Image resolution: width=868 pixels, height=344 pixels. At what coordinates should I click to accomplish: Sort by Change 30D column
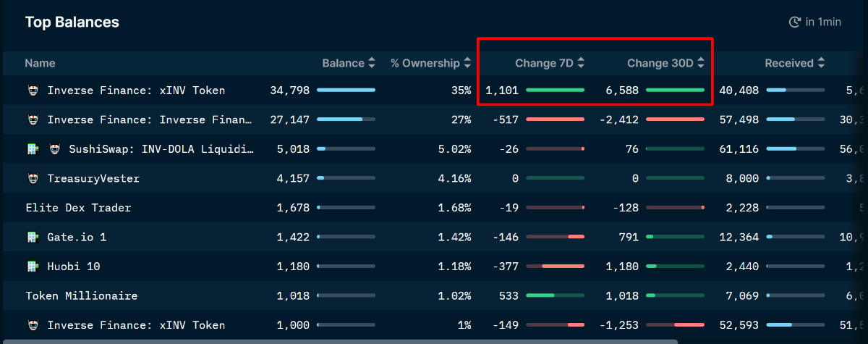click(665, 63)
